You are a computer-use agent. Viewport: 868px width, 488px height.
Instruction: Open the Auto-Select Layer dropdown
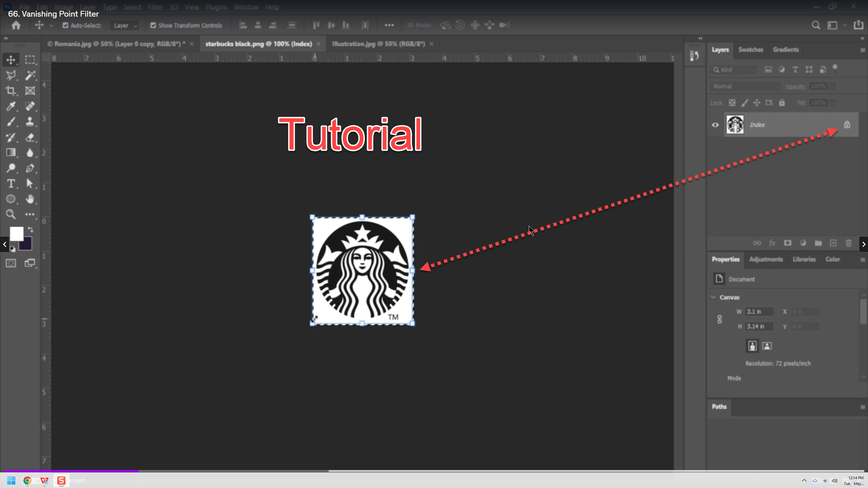pyautogui.click(x=125, y=25)
